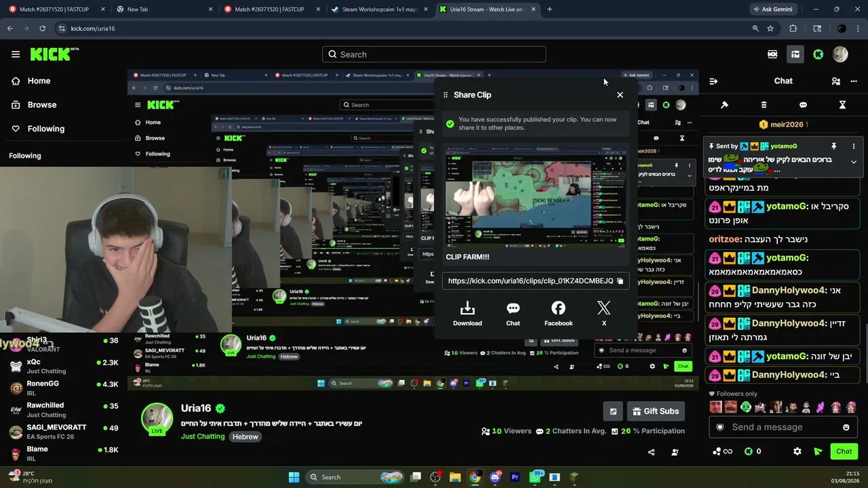Share the clip on X

(604, 314)
